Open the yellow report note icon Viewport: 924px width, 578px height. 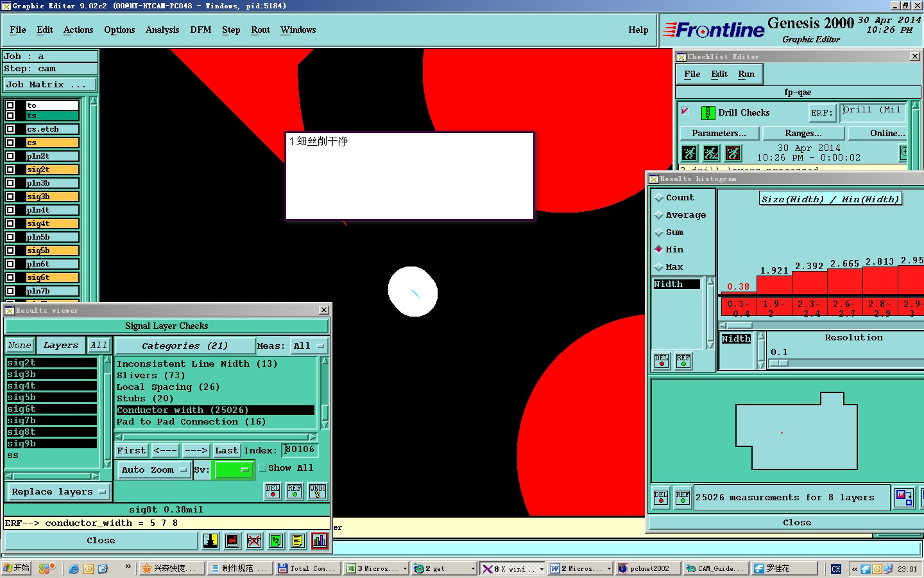pos(297,541)
